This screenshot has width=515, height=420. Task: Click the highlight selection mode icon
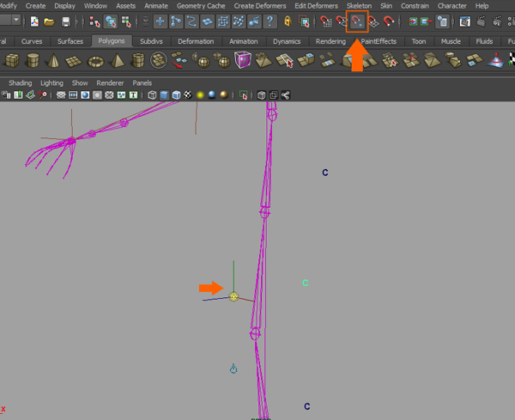click(304, 21)
